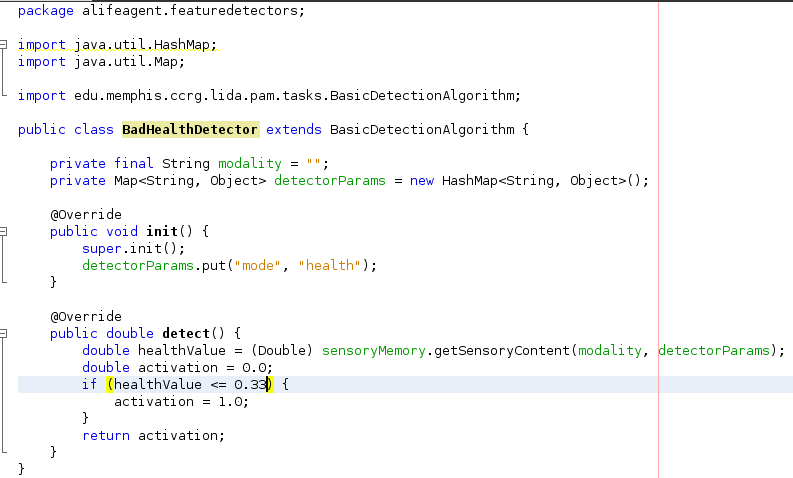Viewport: 793px width, 478px height.
Task: Click the edu.memphis BasicDetectionAlgorithm import statement
Action: (x=269, y=96)
